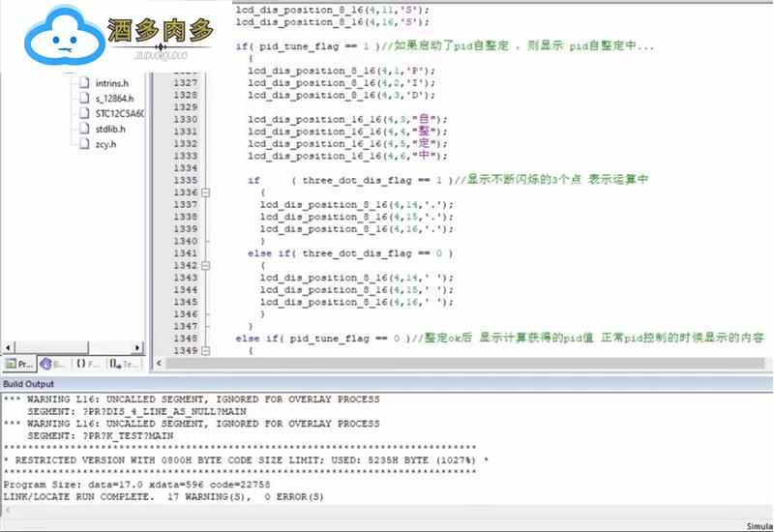Click the lcd_dis_position_8_16(4,14,'.') line at 1337
This screenshot has width=774, height=532.
point(356,204)
